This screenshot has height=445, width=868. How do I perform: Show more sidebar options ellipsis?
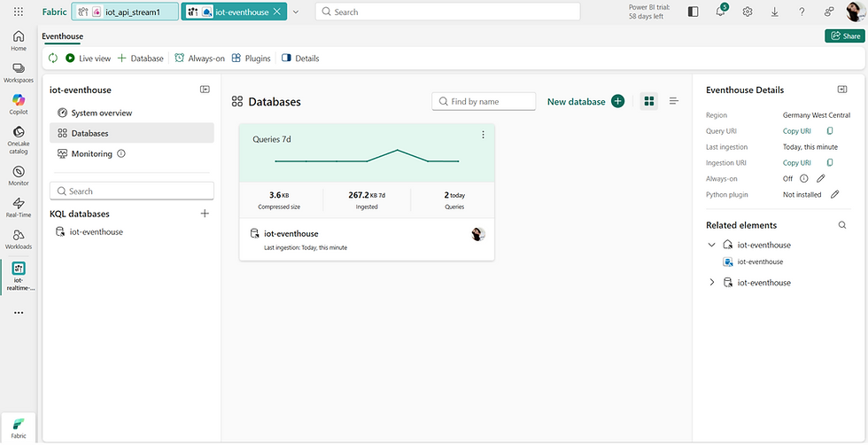(19, 313)
